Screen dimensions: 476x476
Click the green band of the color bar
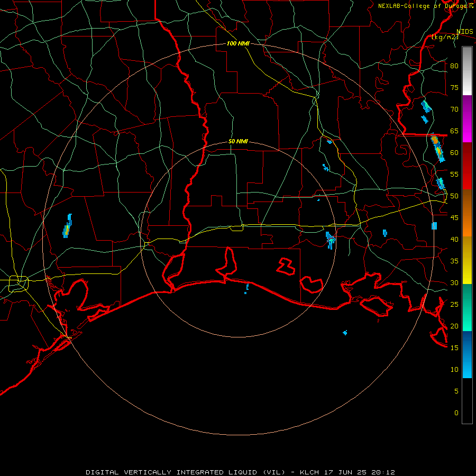(467, 307)
